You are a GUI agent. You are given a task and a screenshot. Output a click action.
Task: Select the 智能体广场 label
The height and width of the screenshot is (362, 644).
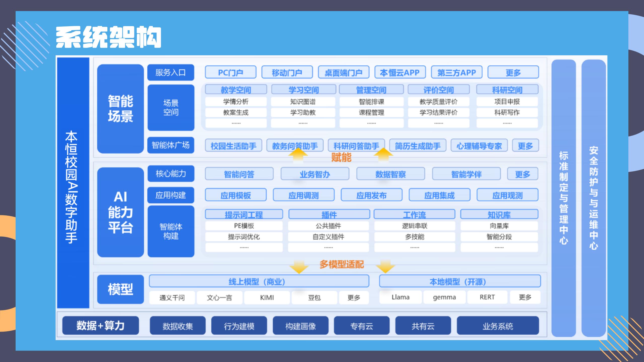point(171,145)
